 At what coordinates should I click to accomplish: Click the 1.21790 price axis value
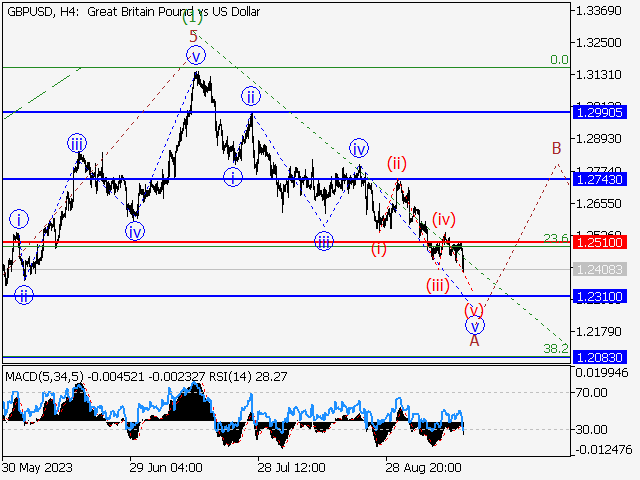[x=598, y=331]
